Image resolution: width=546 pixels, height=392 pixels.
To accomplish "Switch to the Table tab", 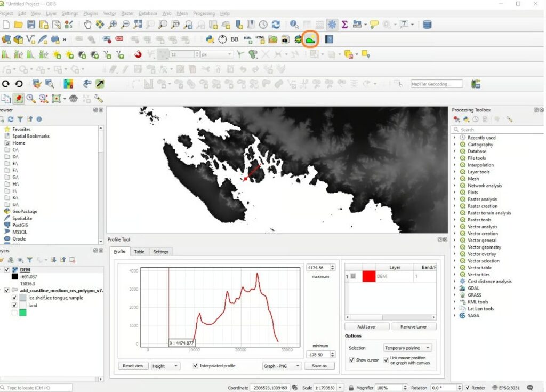I will tap(139, 252).
